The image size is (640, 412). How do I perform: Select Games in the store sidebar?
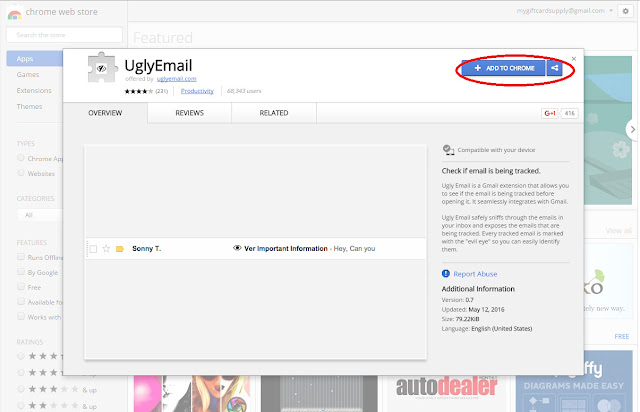tap(28, 75)
